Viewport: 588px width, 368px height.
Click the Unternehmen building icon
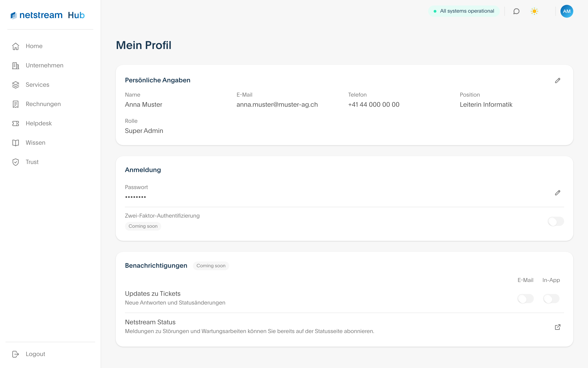(16, 66)
